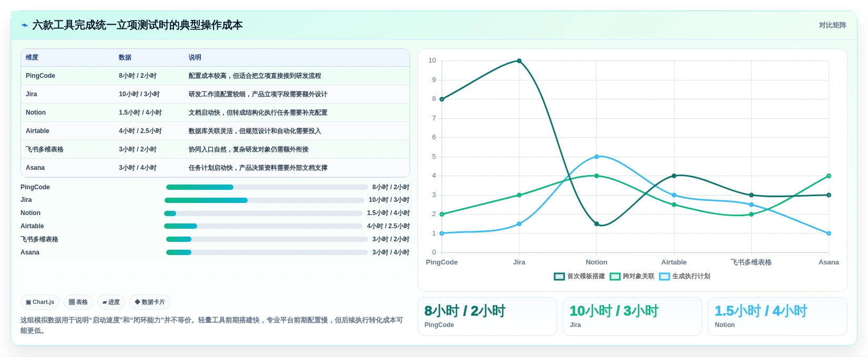Toggle the 生成执行计划 legend item
This screenshot has width=868, height=357.
tap(685, 277)
